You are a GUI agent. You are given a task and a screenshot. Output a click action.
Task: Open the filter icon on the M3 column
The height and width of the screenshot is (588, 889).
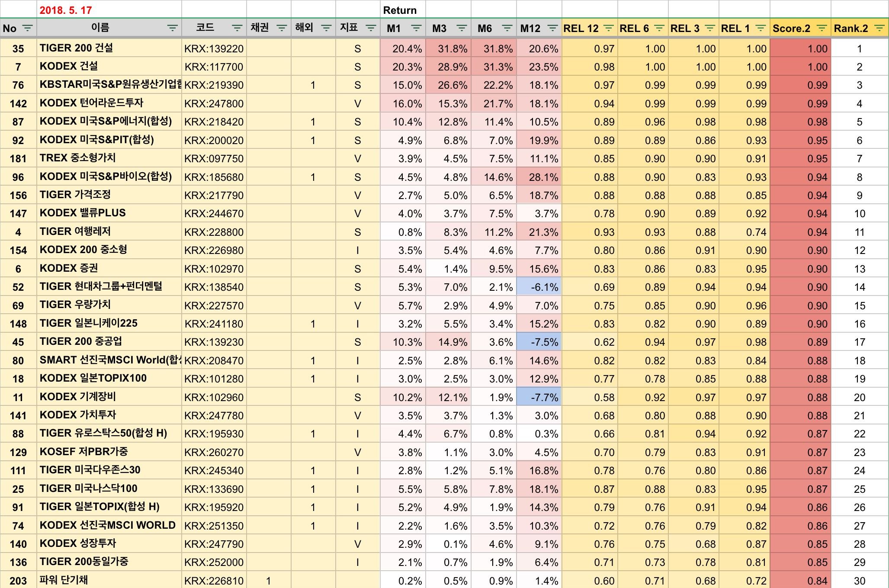point(462,29)
